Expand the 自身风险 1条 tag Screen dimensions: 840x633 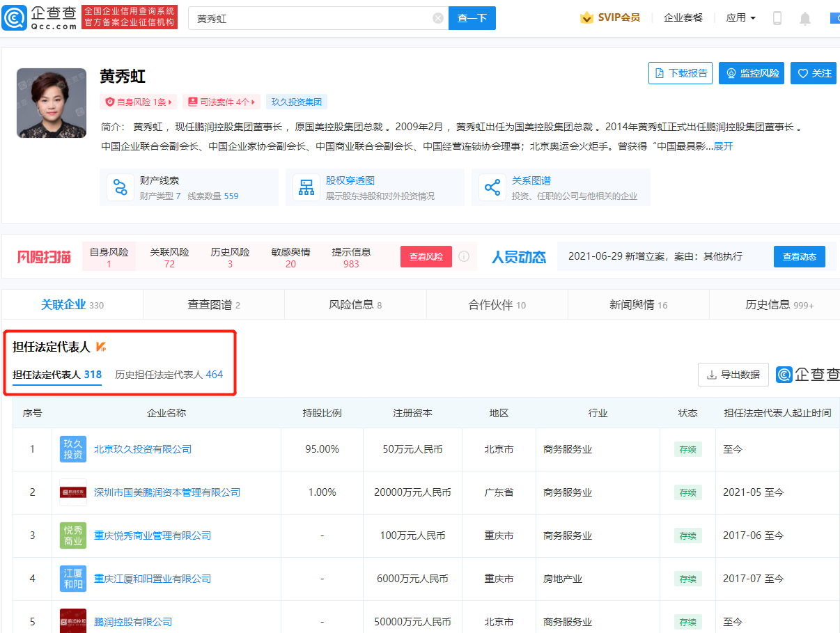138,102
